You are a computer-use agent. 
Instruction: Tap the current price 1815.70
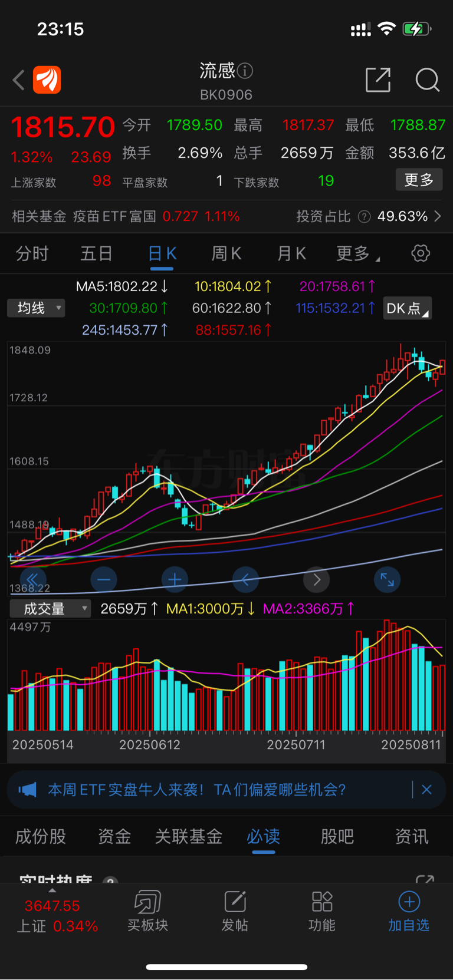(63, 127)
